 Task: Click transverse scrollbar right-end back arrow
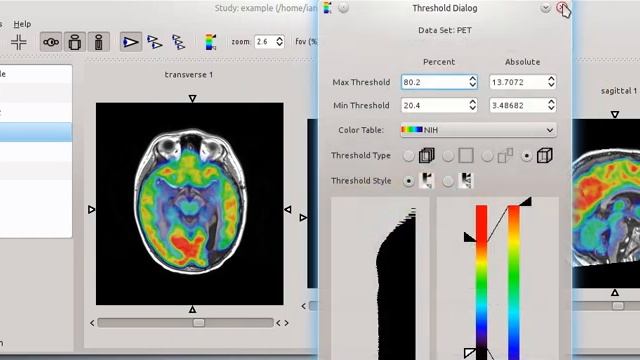click(x=278, y=323)
